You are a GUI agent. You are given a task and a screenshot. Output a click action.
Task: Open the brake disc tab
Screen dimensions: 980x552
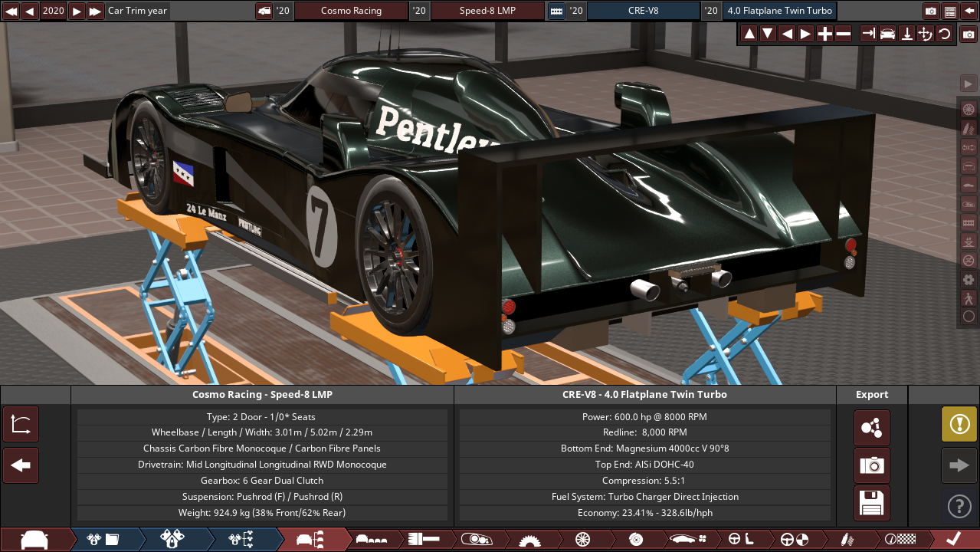(x=635, y=540)
